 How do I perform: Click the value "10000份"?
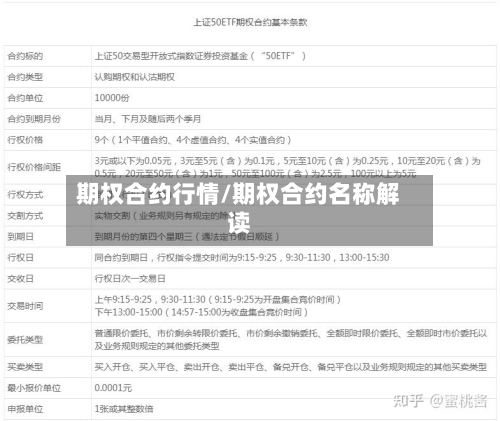tap(112, 98)
